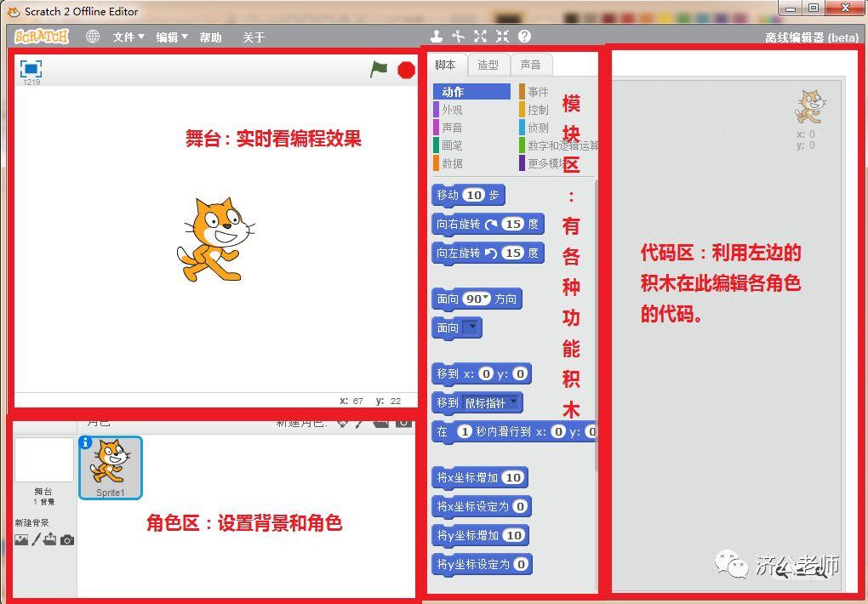Click the y value in 移到 x y block
This screenshot has height=604, width=868.
pos(520,373)
